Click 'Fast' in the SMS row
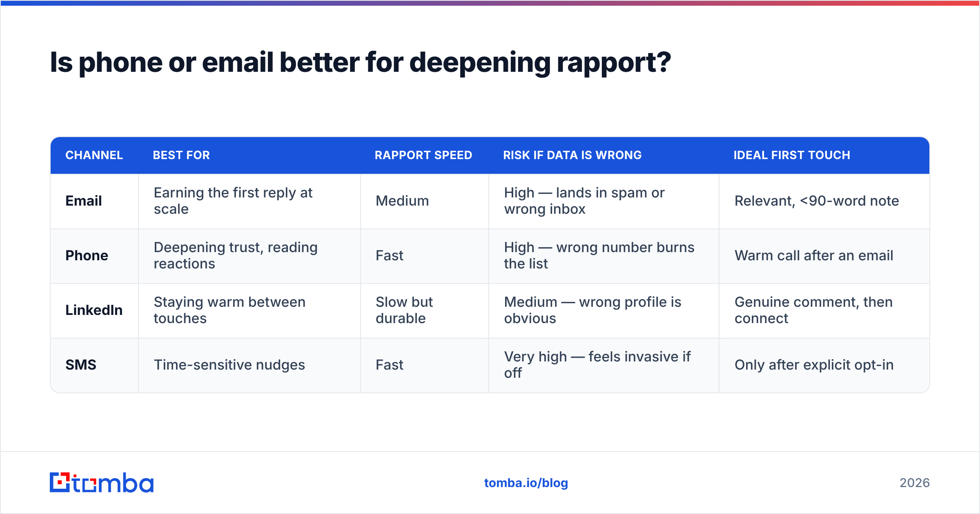Viewport: 980px width, 514px height. (x=425, y=365)
